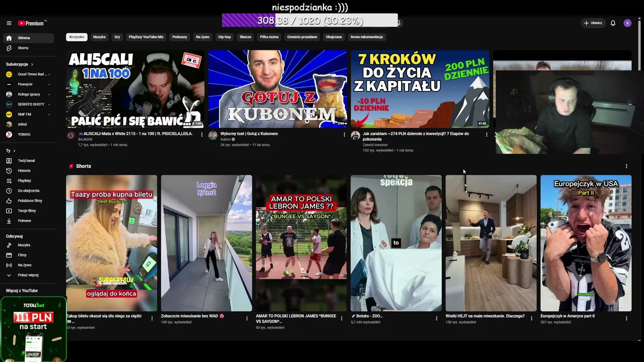Image resolution: width=644 pixels, height=362 pixels.
Task: Select the Ostatnio przesłane chip
Action: [302, 37]
